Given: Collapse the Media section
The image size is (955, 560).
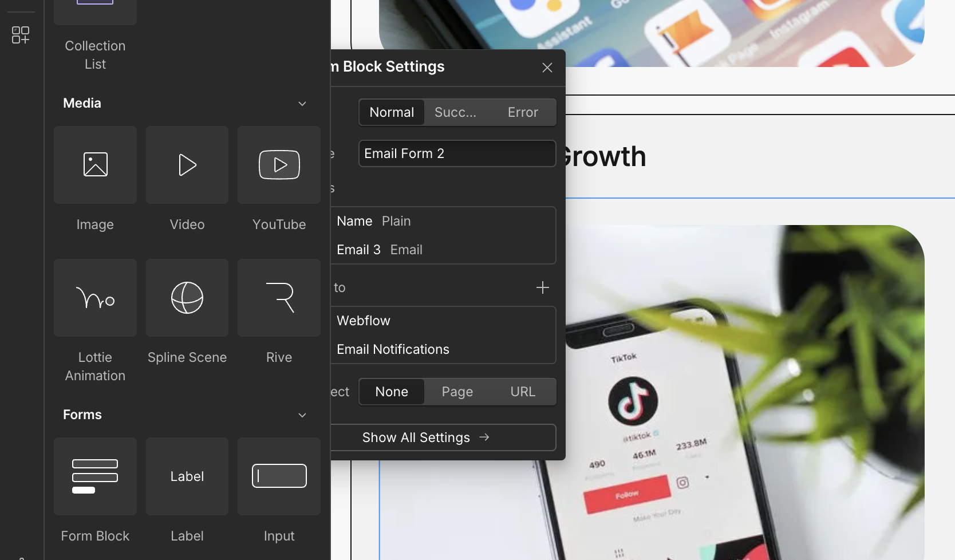Looking at the screenshot, I should [302, 104].
